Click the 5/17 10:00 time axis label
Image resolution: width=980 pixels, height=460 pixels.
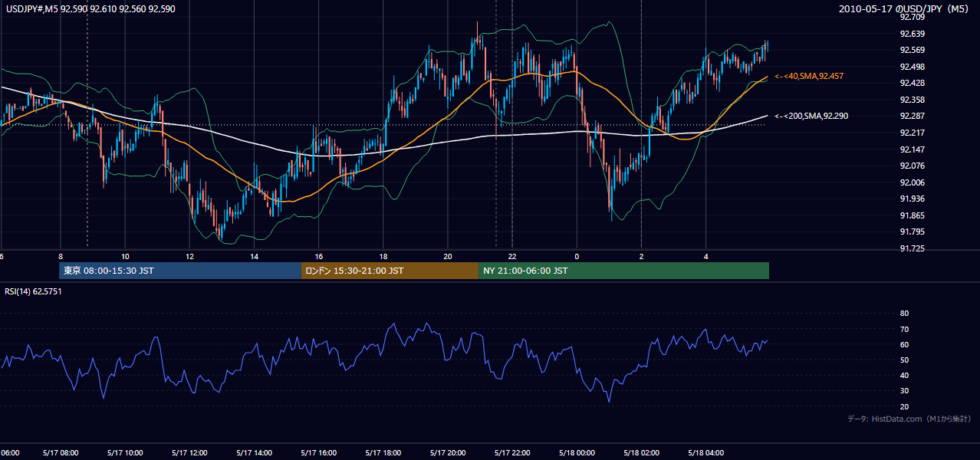[125, 453]
